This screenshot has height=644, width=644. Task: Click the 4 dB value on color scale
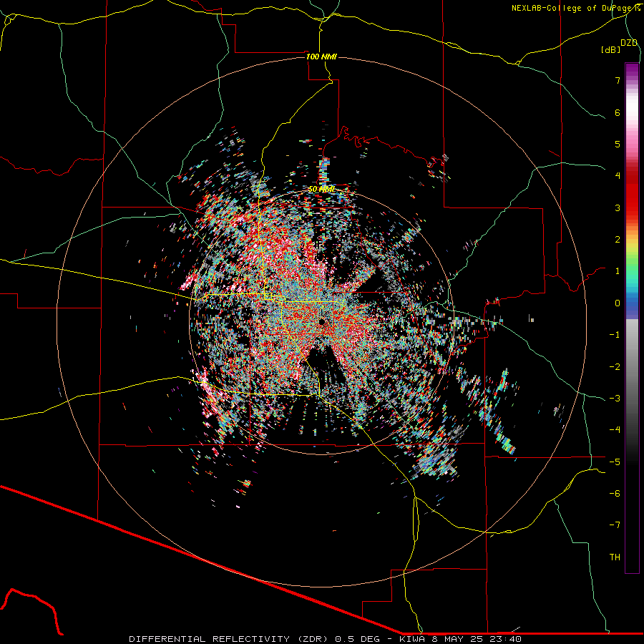tap(618, 176)
